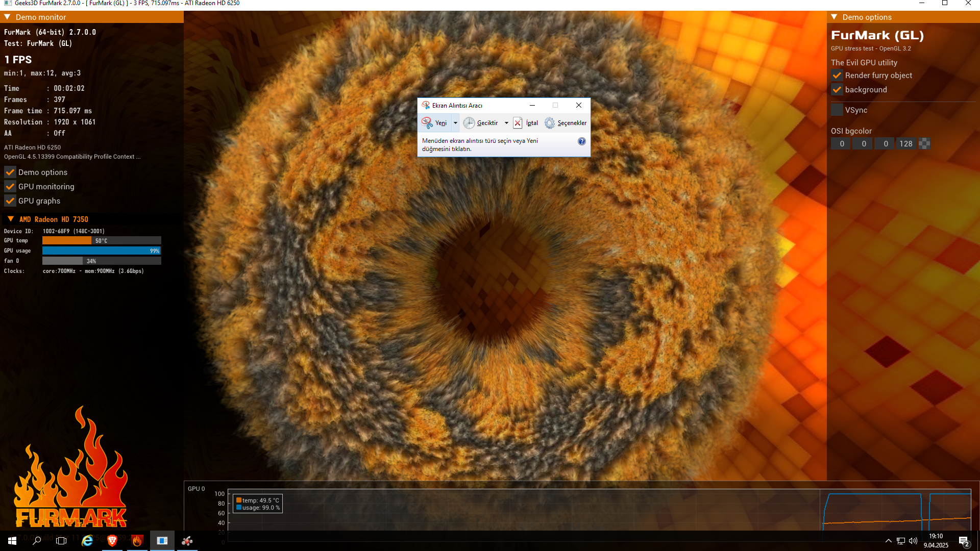
Task: Open the Brave browser taskbar icon
Action: pos(112,541)
